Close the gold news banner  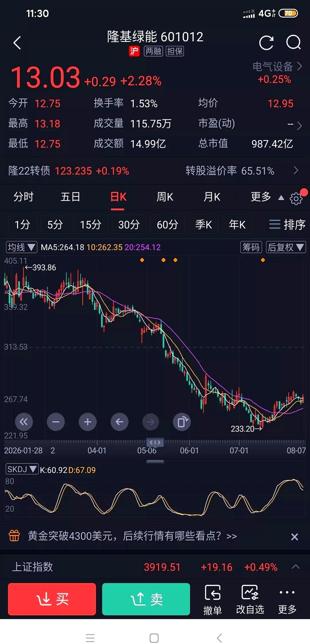pyautogui.click(x=294, y=536)
